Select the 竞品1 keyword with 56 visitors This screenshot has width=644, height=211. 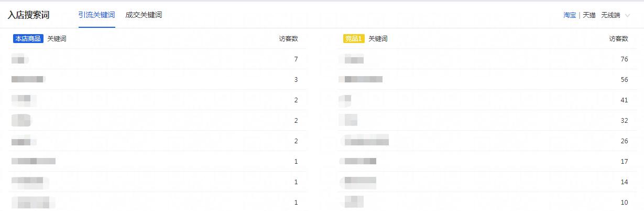point(361,80)
